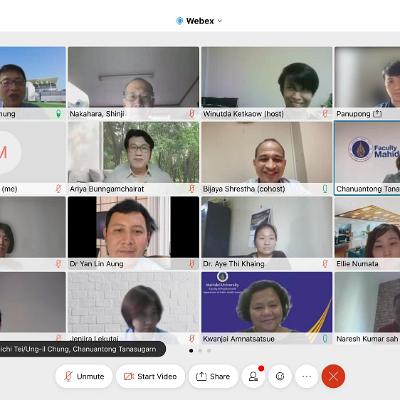Viewport: 400px width, 400px height.
Task: Select Winutda Ketkaow (host) video tile
Action: coord(267,83)
